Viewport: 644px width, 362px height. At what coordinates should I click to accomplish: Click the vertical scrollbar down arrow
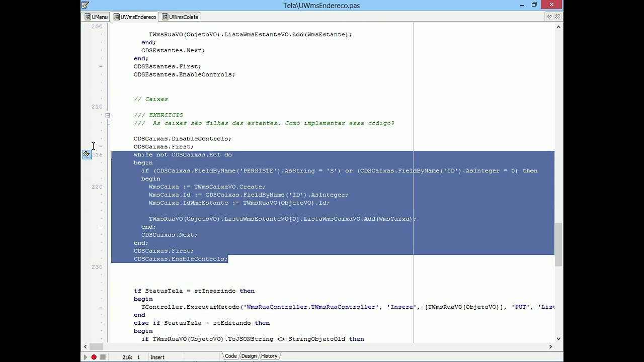(558, 339)
